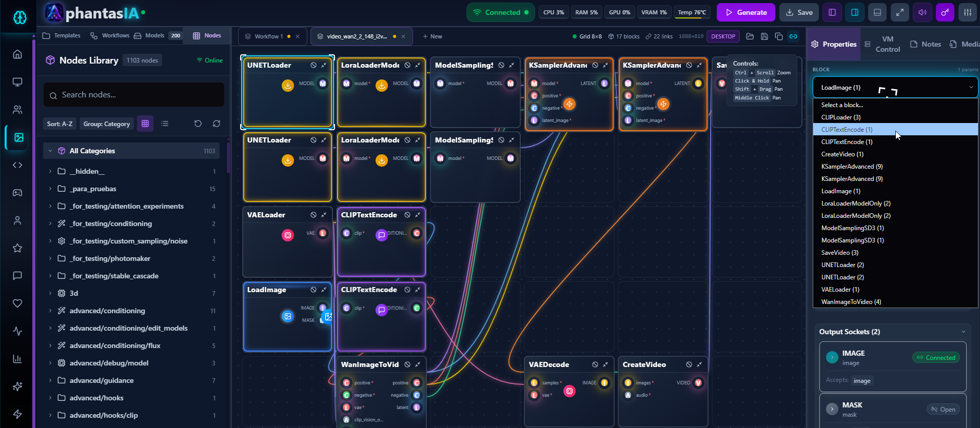Choose WanImageToVideo (4) from block list
980x428 pixels.
pos(895,302)
